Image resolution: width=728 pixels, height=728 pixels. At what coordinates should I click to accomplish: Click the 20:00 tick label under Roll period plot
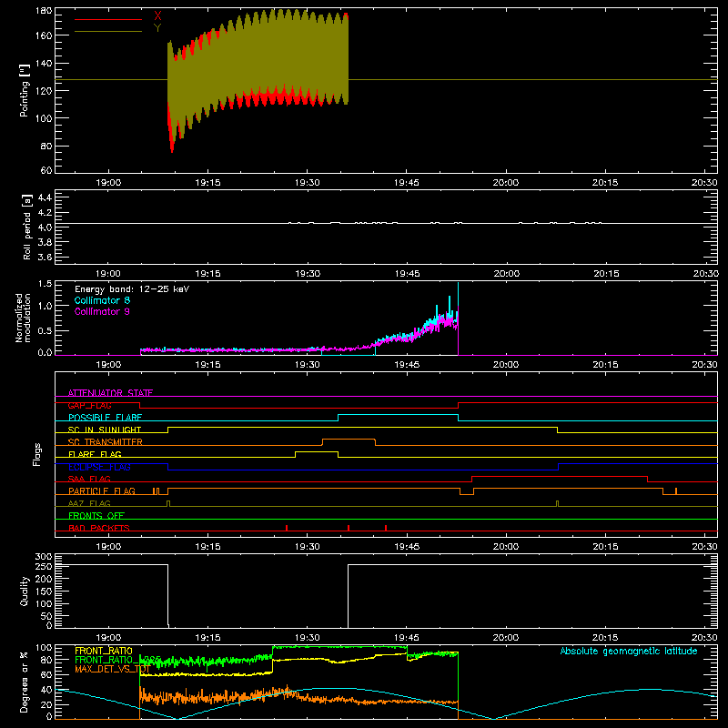pos(507,274)
